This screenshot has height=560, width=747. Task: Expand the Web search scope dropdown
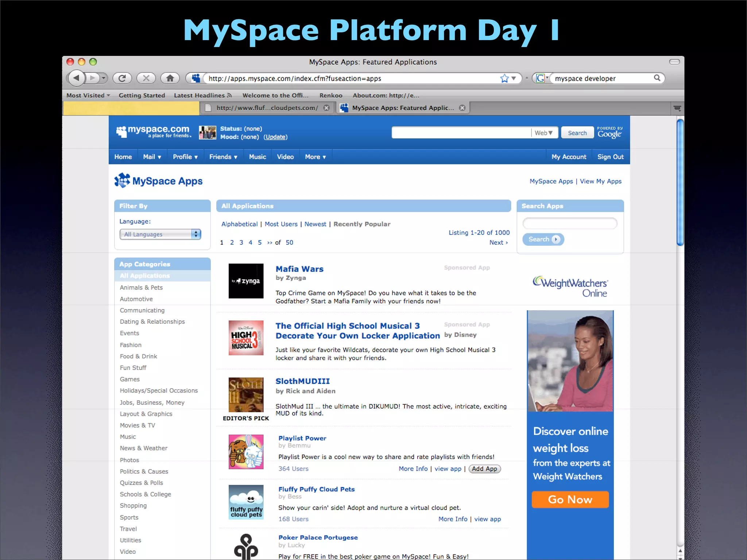click(x=544, y=133)
